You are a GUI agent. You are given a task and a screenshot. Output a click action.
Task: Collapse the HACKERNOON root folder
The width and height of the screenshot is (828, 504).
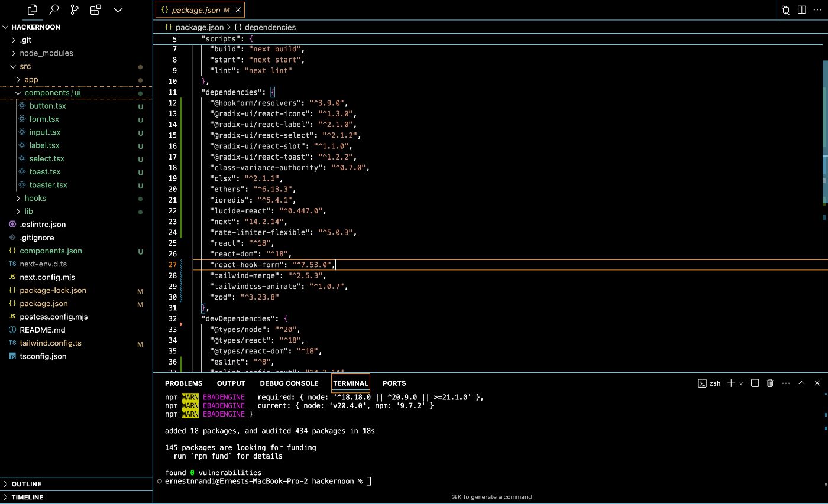pyautogui.click(x=35, y=27)
